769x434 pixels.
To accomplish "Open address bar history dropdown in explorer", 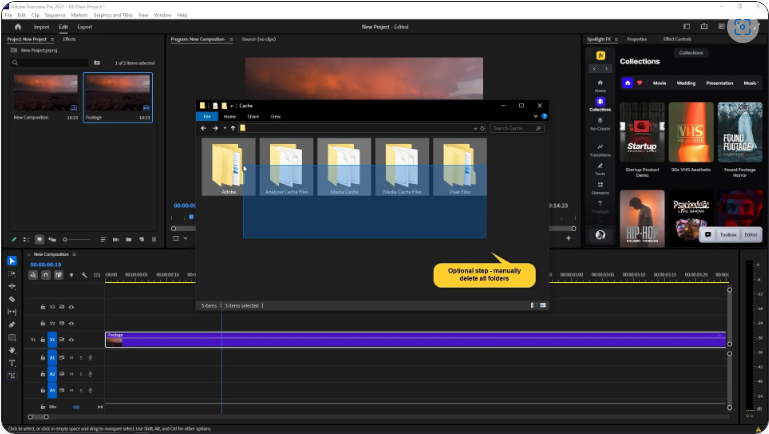I will [x=475, y=128].
